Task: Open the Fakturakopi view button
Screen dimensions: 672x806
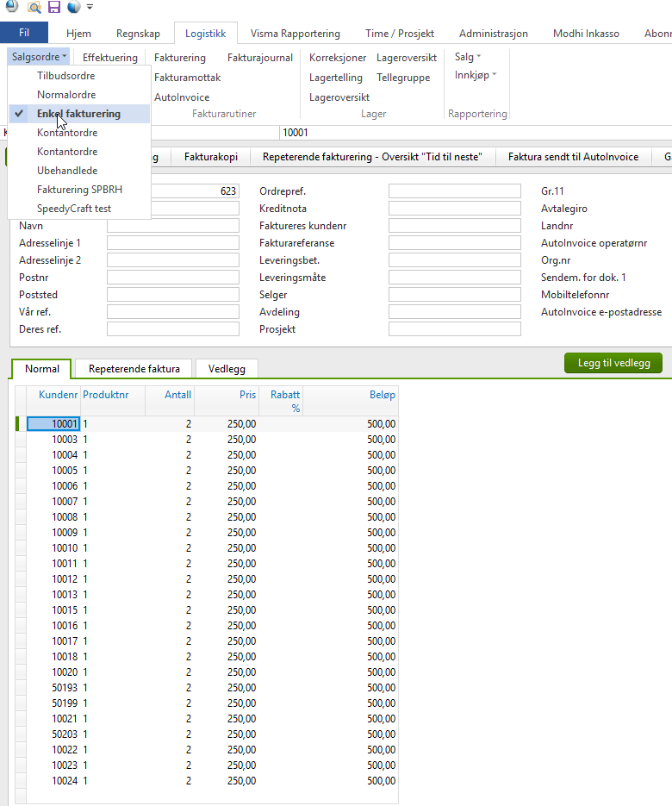Action: click(x=210, y=157)
